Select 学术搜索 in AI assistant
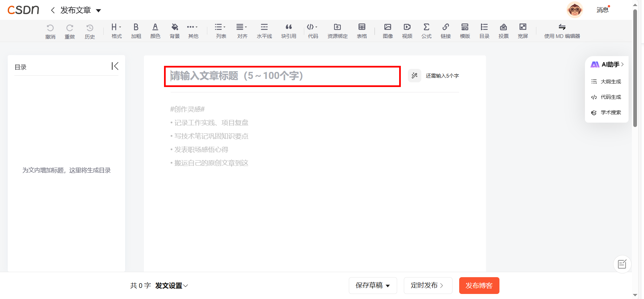This screenshot has width=644, height=299. [606, 113]
